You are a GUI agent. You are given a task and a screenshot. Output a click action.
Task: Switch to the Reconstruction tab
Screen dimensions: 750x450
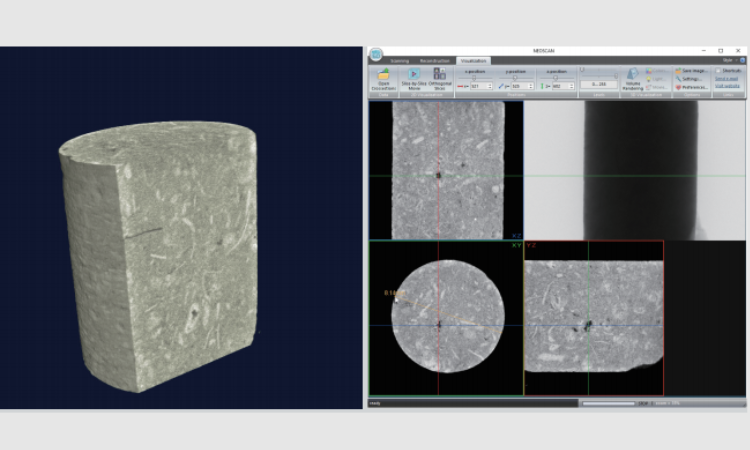point(435,60)
